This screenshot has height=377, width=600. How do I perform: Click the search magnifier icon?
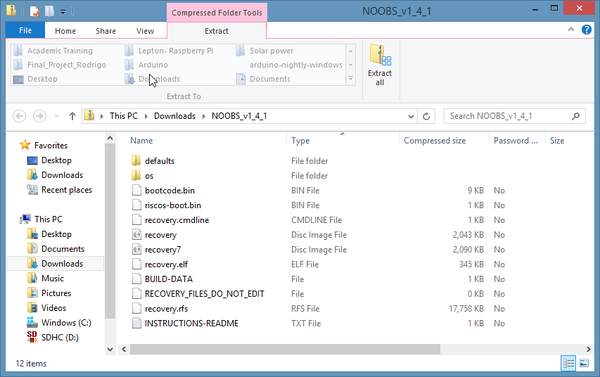click(x=576, y=116)
